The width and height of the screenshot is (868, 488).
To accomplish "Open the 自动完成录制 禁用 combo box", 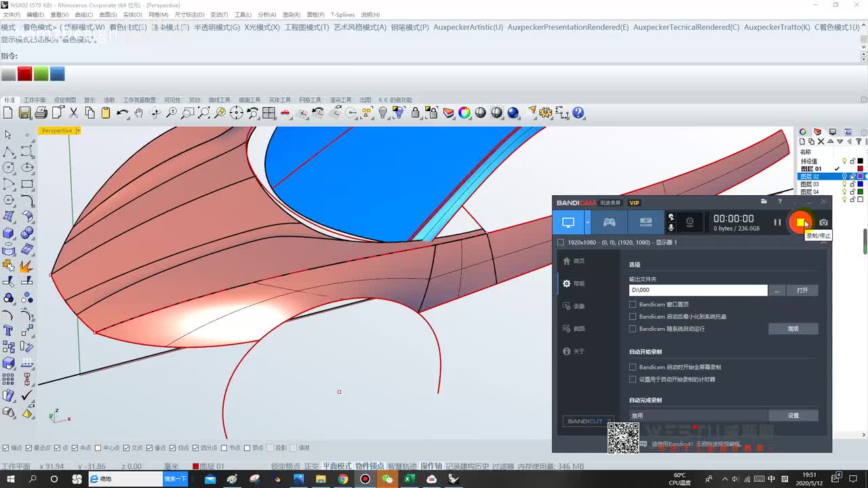I will [698, 415].
